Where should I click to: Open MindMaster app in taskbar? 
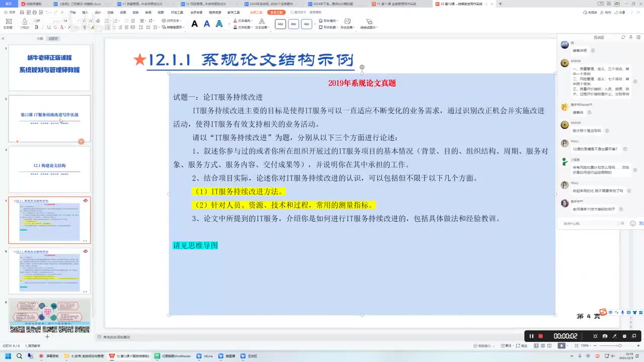[x=173, y=356]
